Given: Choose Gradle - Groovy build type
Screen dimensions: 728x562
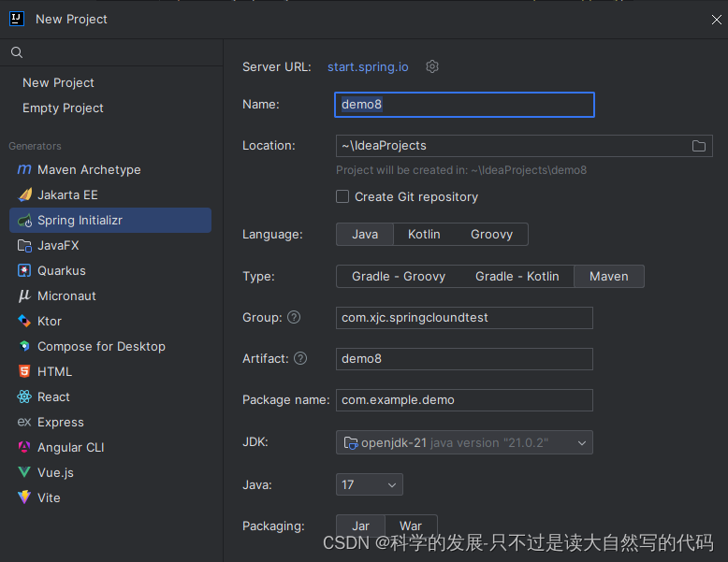Looking at the screenshot, I should pos(399,277).
